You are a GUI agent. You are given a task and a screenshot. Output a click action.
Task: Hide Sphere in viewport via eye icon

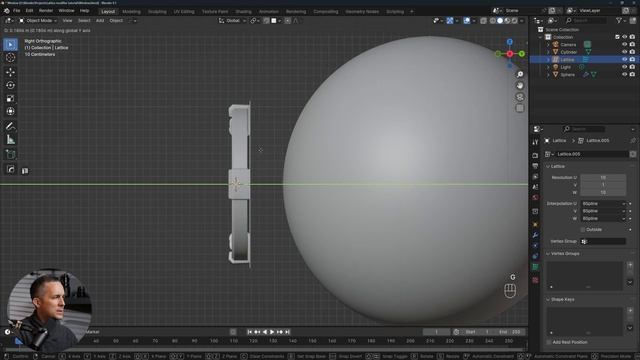pos(624,75)
